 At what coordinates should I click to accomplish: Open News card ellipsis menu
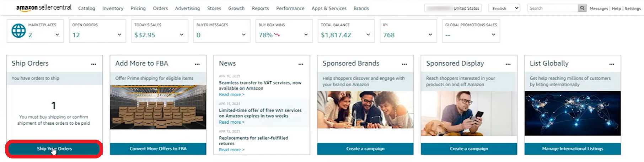point(301,64)
